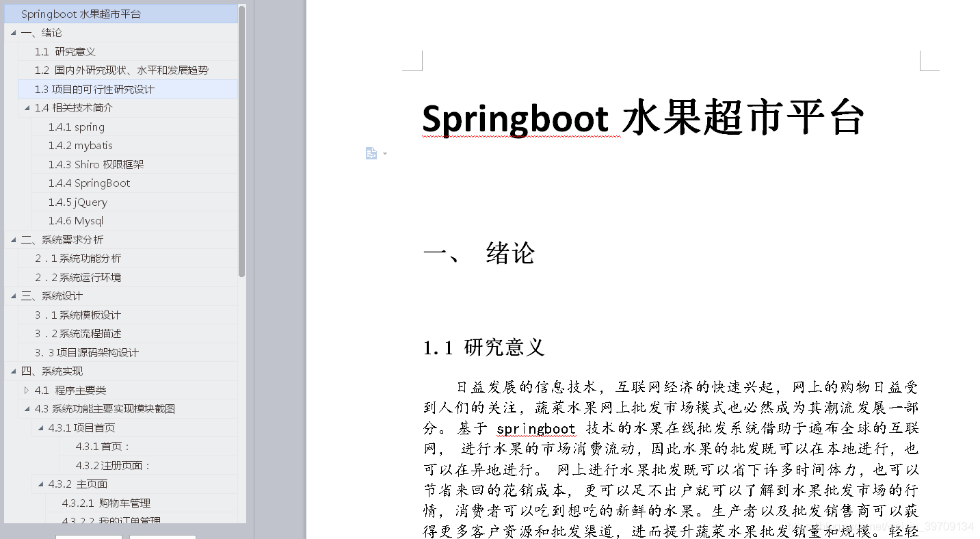Collapse the 1.4 相关技术简介 outline node
This screenshot has height=539, width=980.
point(27,108)
